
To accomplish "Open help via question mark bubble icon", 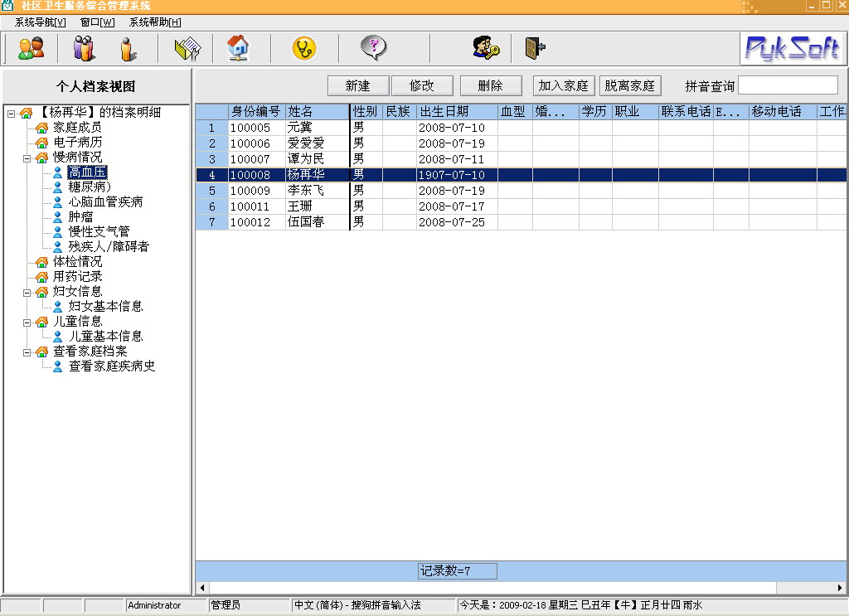I will tap(374, 49).
